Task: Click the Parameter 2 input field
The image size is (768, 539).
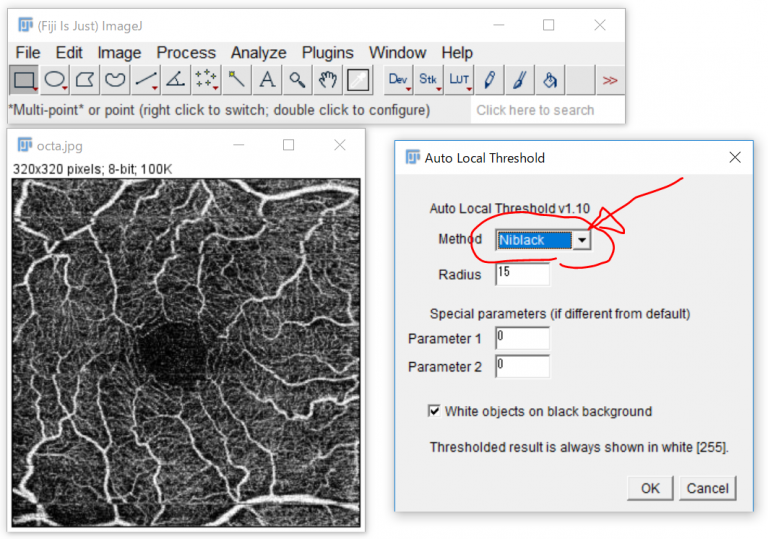Action: 522,367
